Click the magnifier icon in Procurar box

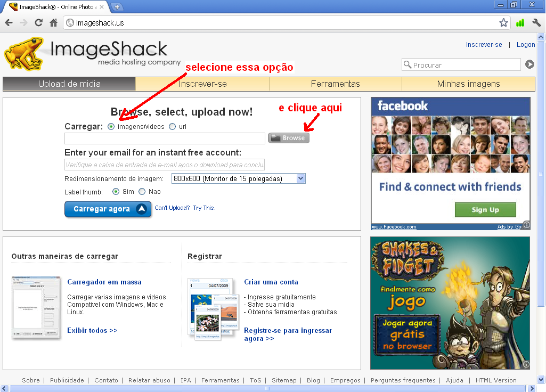(408, 64)
